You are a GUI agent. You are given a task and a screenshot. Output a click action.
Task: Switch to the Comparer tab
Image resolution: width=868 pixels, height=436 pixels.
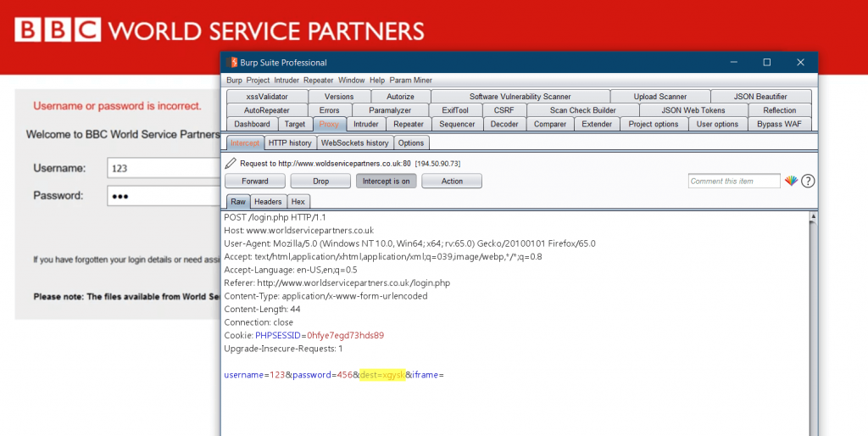tap(549, 124)
